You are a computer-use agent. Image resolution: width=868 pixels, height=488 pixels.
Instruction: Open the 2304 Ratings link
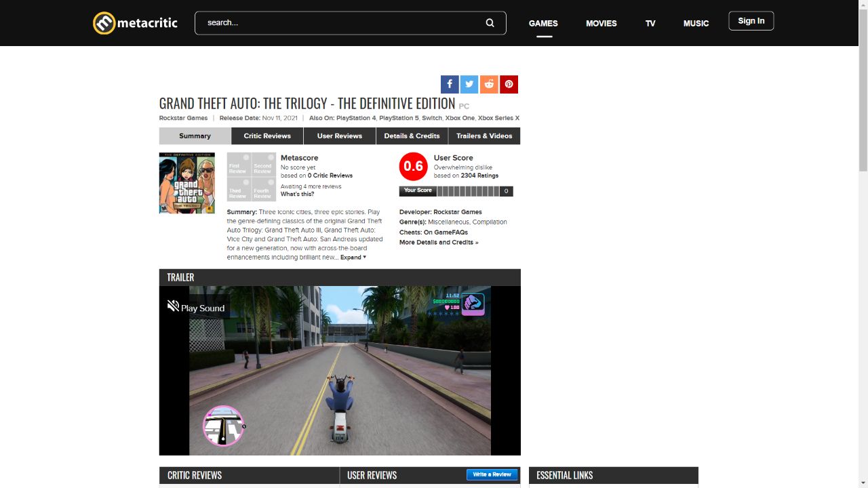coord(479,176)
